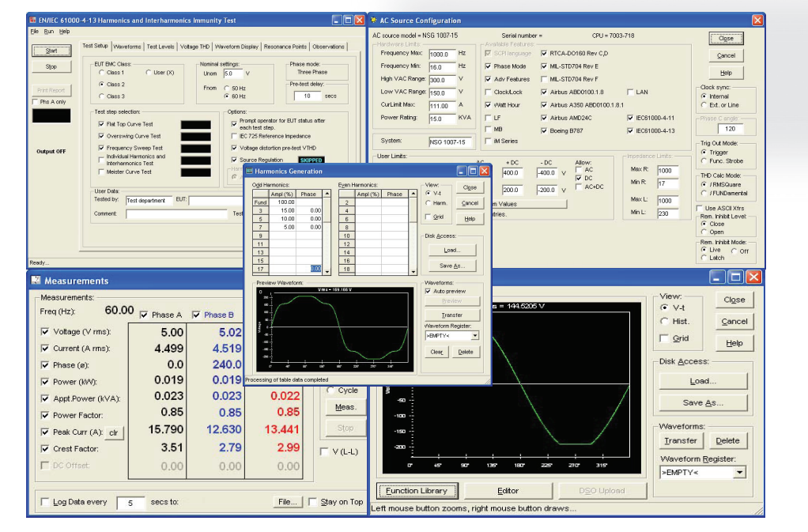The image size is (808, 532).
Task: Click the Pre-test delay field
Action: pos(307,96)
